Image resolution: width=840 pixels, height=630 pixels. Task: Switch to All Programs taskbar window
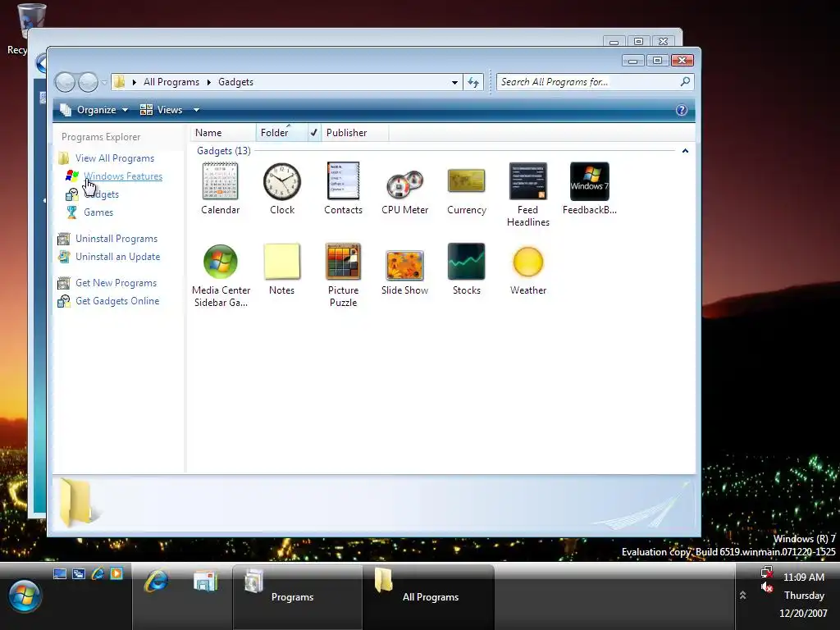pos(428,597)
